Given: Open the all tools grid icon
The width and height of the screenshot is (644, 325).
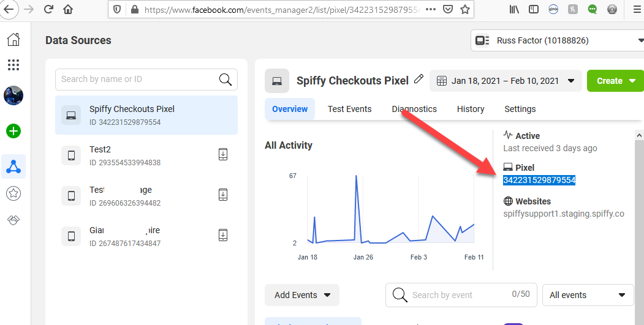Looking at the screenshot, I should point(13,64).
